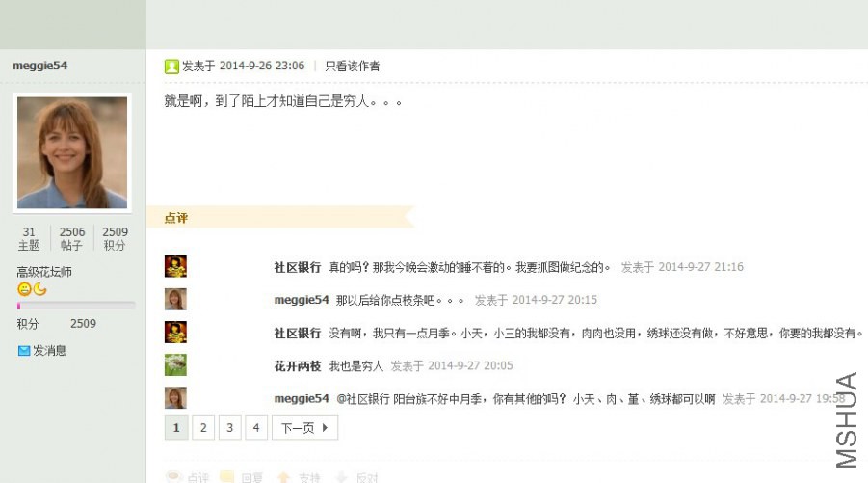Viewport: 868px width, 483px height.
Task: Click the comment timestamp 2014-9-27 21:16
Action: (x=700, y=267)
